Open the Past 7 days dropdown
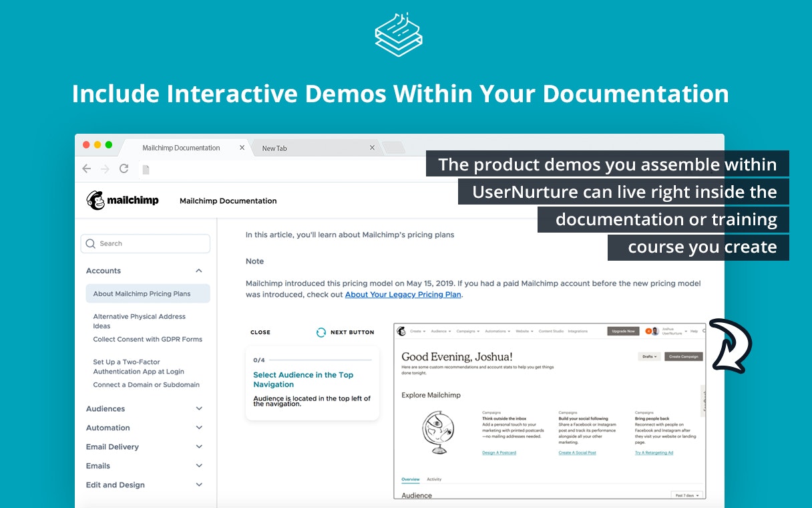 click(x=687, y=495)
